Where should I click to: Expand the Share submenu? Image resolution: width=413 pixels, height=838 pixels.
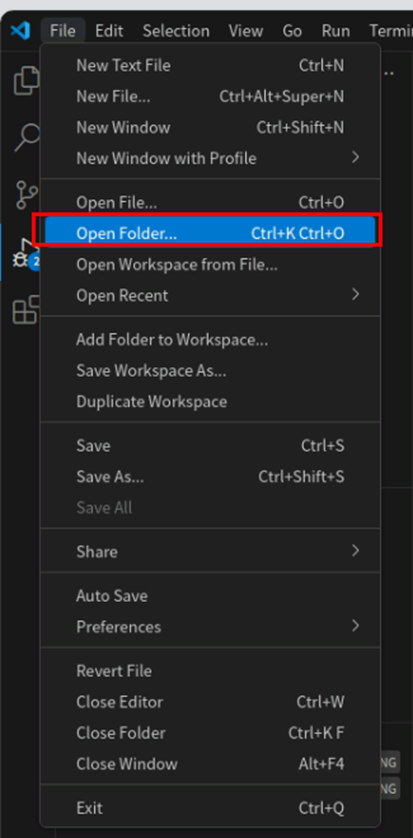(x=210, y=551)
